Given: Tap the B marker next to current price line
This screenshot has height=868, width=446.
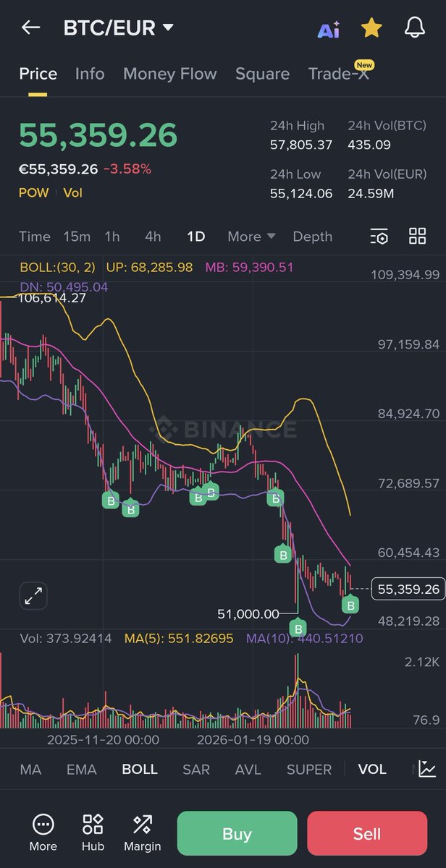Looking at the screenshot, I should tap(350, 605).
